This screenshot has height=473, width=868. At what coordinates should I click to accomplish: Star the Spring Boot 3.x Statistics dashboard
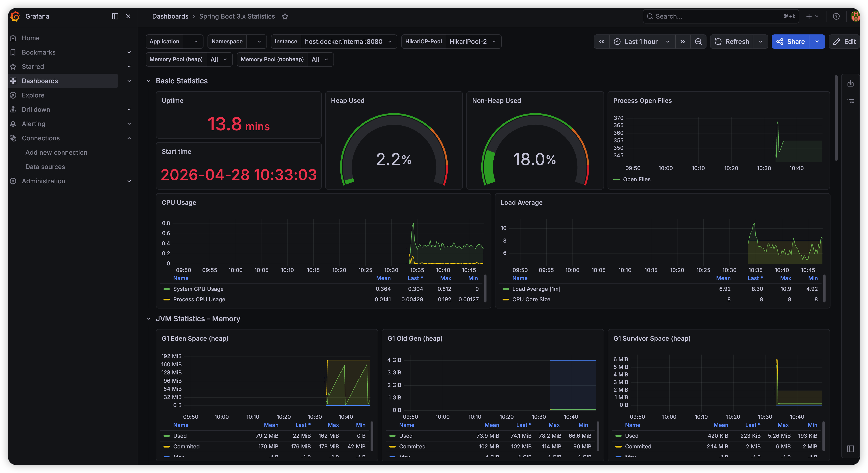click(x=285, y=16)
